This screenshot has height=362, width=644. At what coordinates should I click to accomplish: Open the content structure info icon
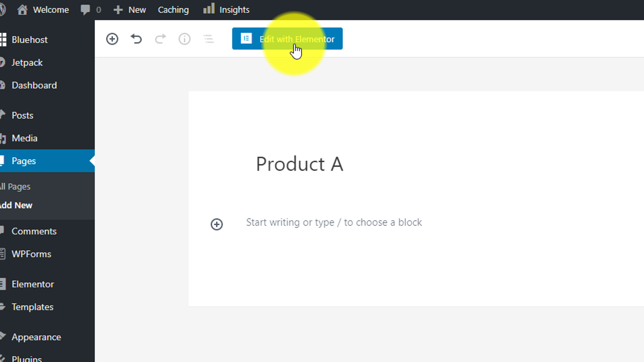click(184, 39)
